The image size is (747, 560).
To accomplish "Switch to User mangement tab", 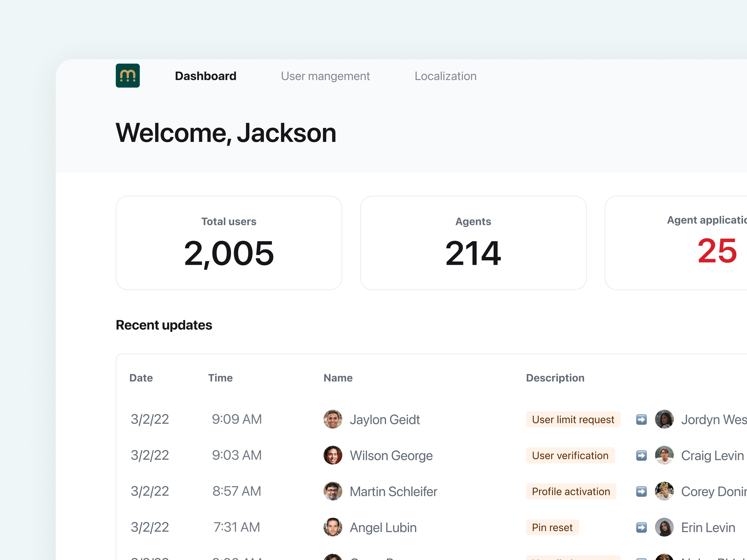I will click(x=325, y=76).
